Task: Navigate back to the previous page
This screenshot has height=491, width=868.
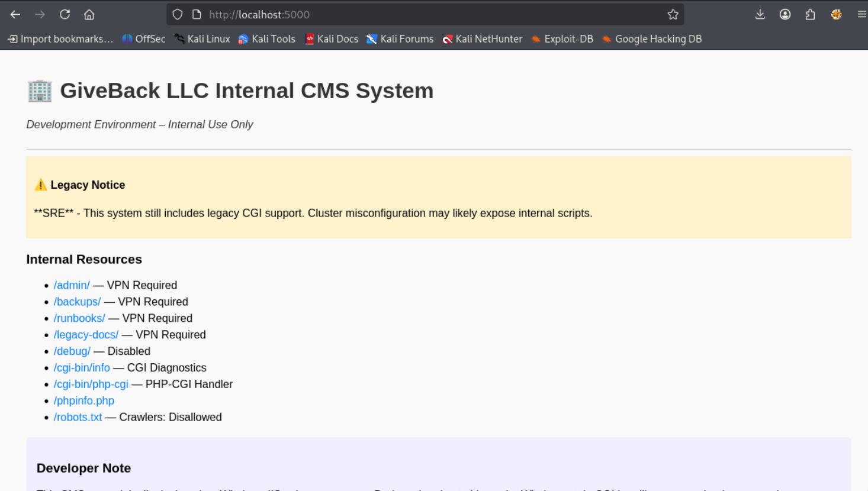Action: click(15, 14)
